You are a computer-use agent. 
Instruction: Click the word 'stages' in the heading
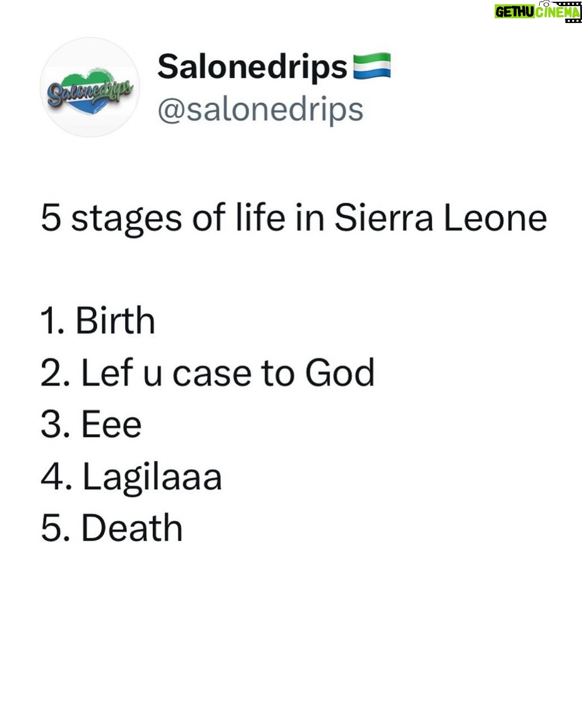click(127, 220)
